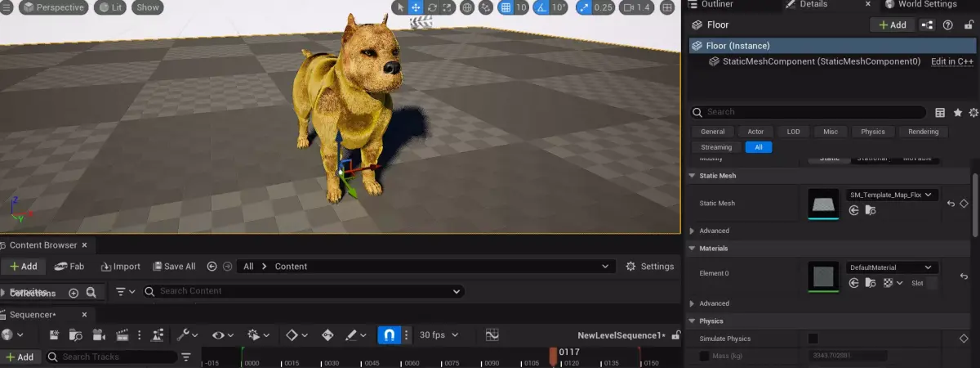Image resolution: width=980 pixels, height=368 pixels.
Task: Open the Lit view mode menu
Action: pos(110,7)
